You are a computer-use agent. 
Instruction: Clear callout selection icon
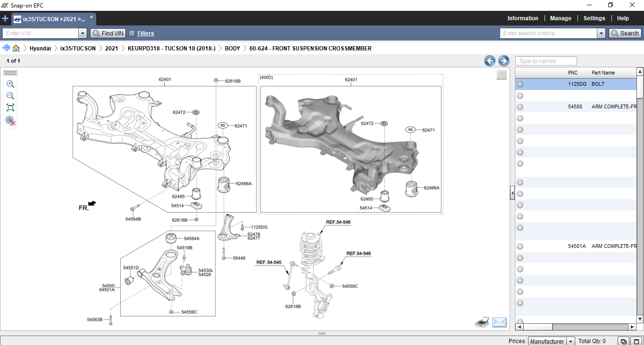pos(10,121)
